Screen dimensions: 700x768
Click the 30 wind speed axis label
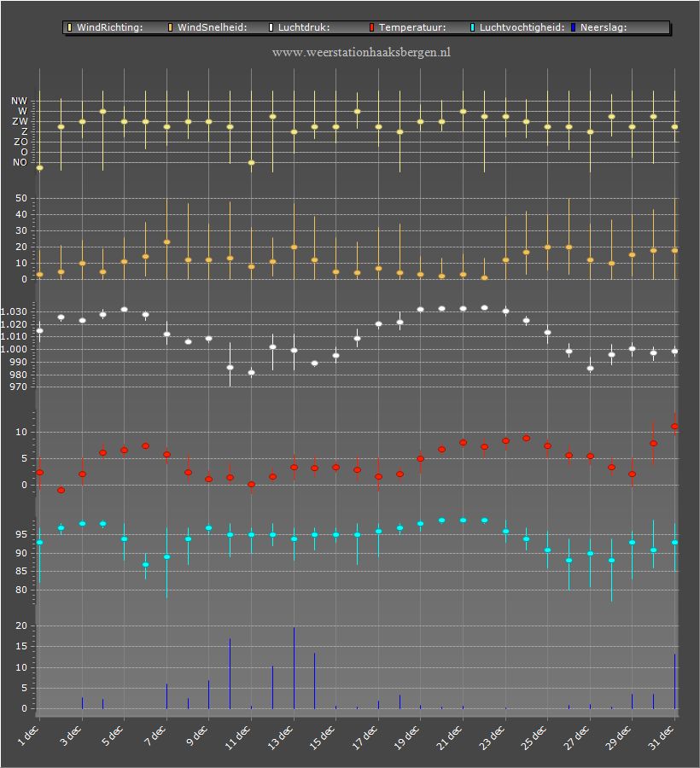(21, 230)
